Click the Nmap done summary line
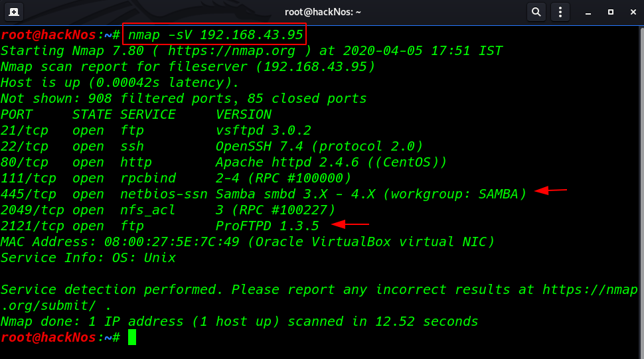The height and width of the screenshot is (359, 644). pyautogui.click(x=240, y=322)
